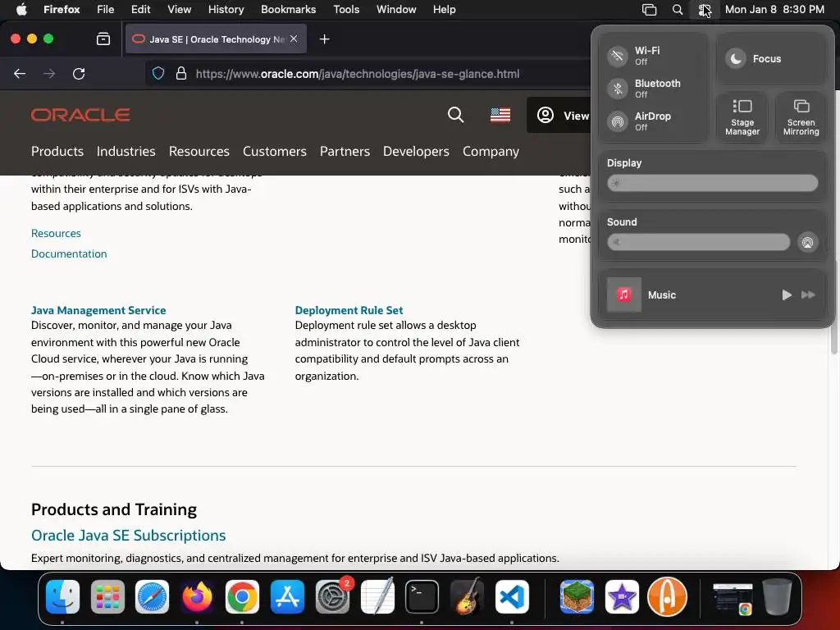Open the History menu

[x=226, y=10]
